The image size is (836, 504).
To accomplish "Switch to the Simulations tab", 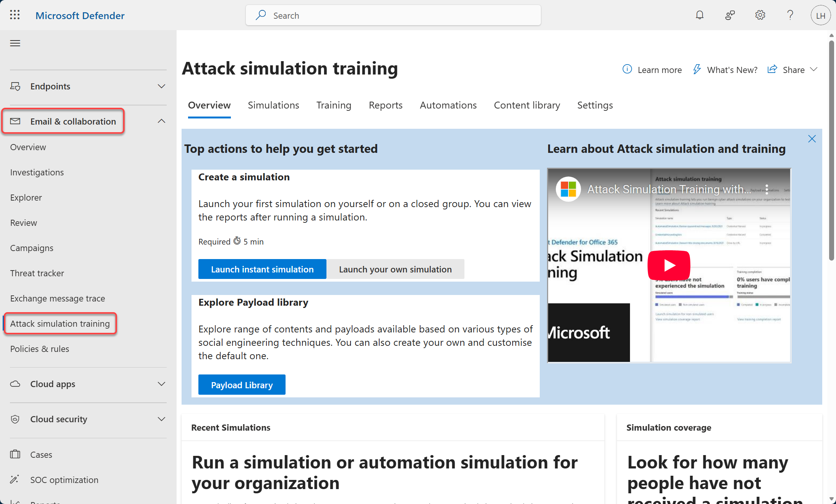I will pos(273,105).
